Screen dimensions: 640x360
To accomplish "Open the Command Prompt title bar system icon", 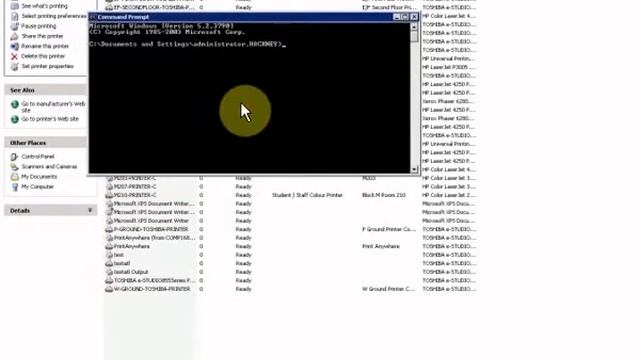I will click(x=93, y=17).
